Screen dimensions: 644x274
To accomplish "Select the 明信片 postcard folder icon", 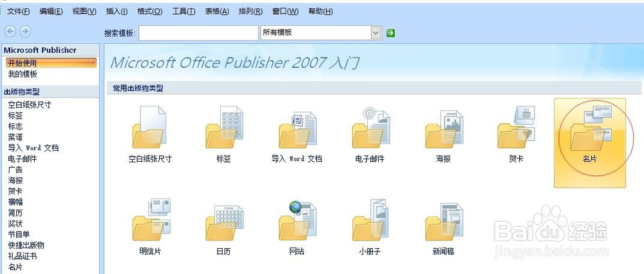I will [151, 220].
